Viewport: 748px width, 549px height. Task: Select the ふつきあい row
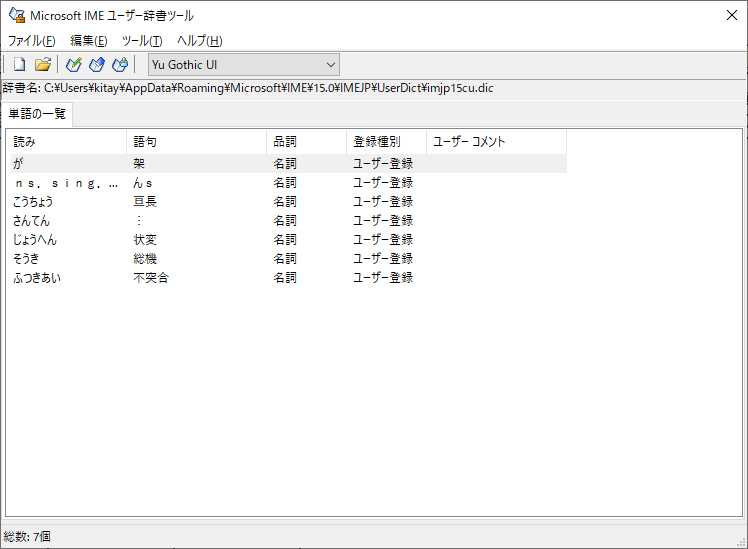tap(289, 278)
